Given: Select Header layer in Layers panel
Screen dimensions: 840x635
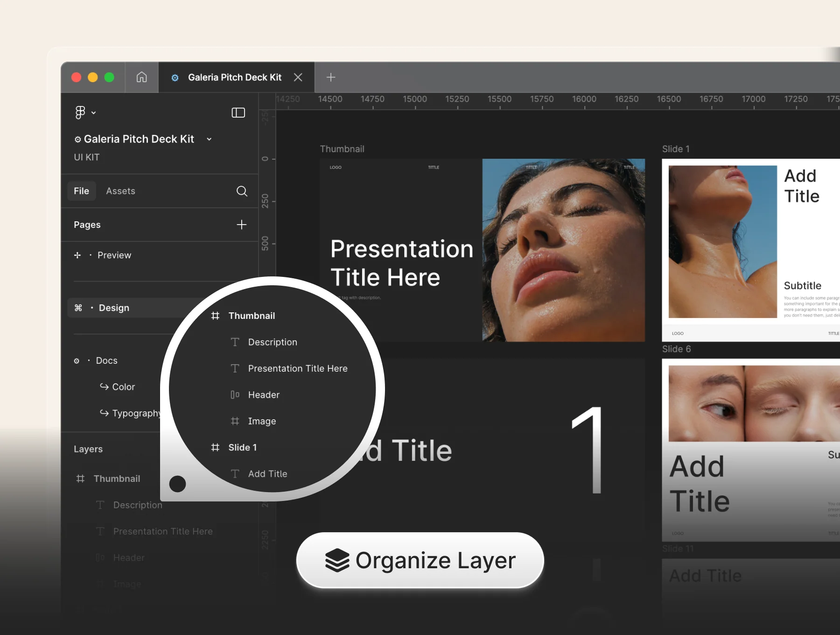Looking at the screenshot, I should [x=129, y=557].
